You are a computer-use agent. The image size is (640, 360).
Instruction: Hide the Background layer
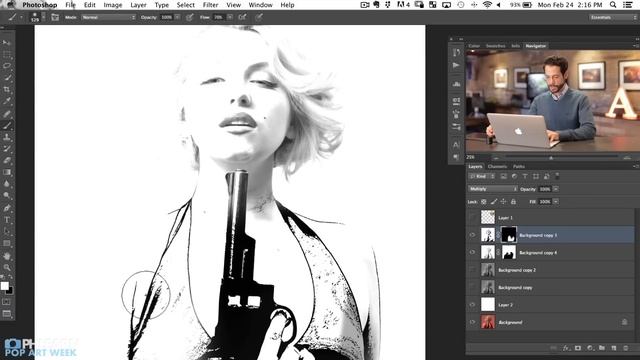point(473,322)
